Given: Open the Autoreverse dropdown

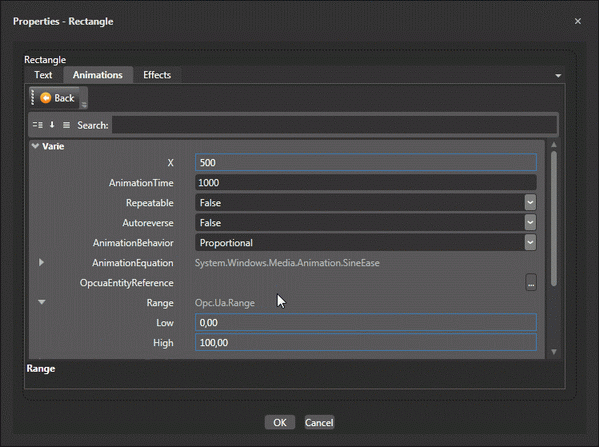Looking at the screenshot, I should 530,222.
